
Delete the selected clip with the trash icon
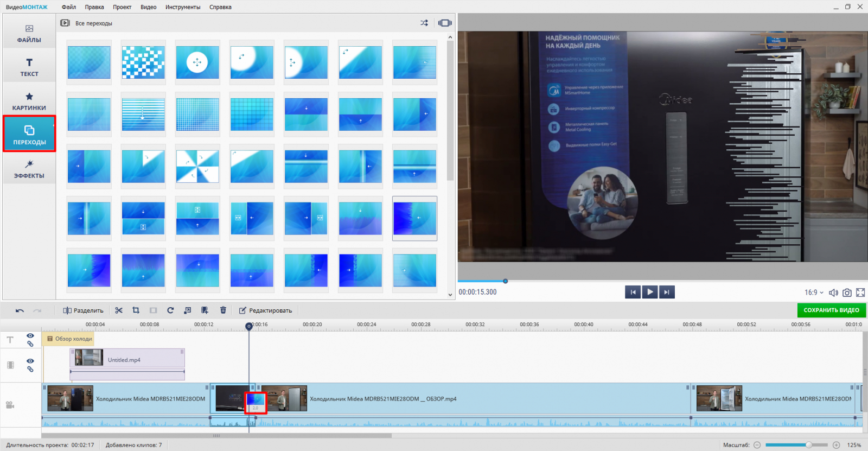(x=223, y=310)
